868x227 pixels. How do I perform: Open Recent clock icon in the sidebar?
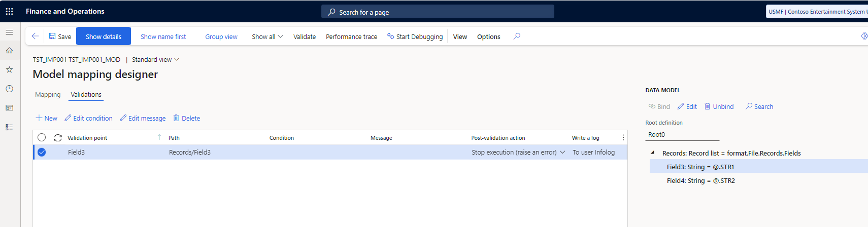click(9, 89)
